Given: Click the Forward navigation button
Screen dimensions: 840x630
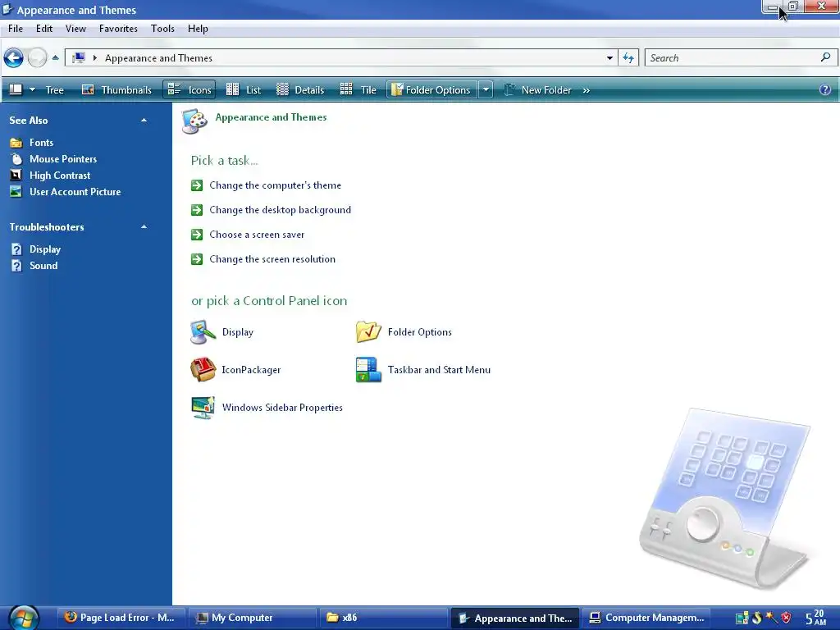Looking at the screenshot, I should (x=37, y=57).
